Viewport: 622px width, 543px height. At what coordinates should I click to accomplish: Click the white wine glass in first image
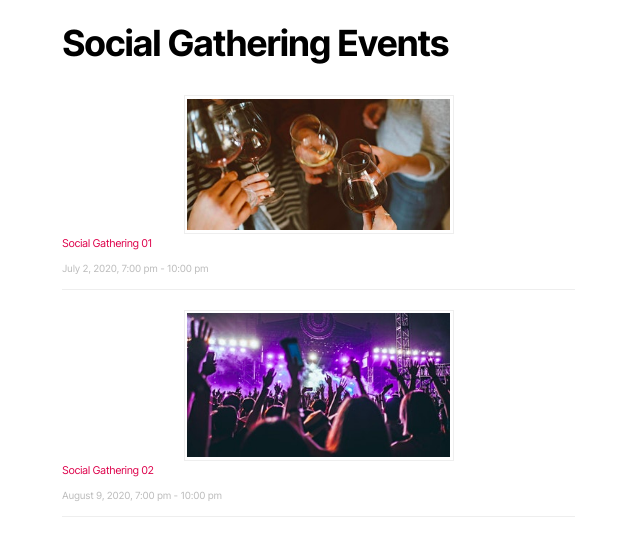[x=314, y=143]
